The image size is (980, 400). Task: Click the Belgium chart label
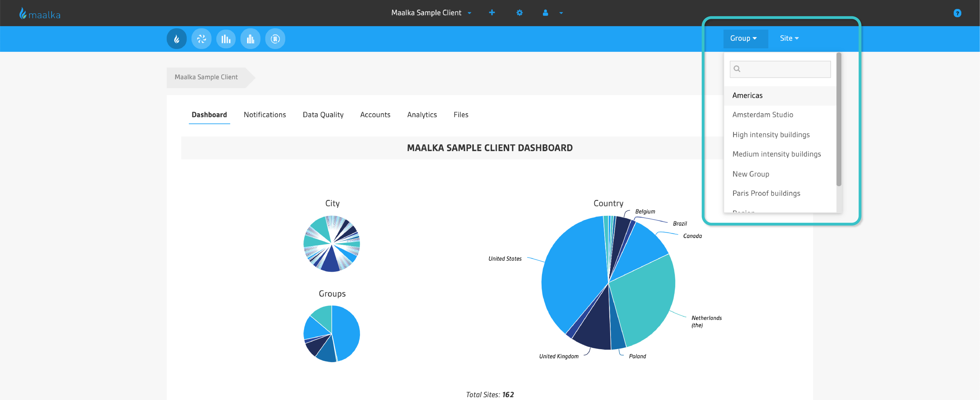point(645,212)
